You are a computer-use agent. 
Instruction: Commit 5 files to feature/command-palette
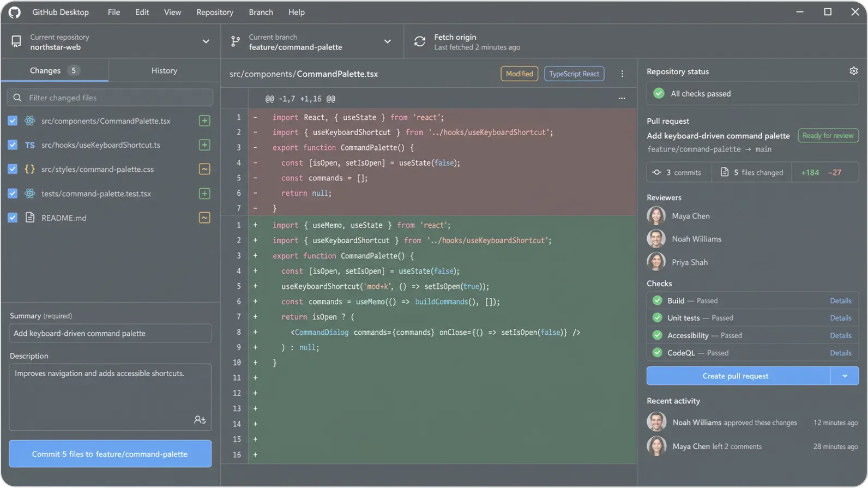pos(110,454)
